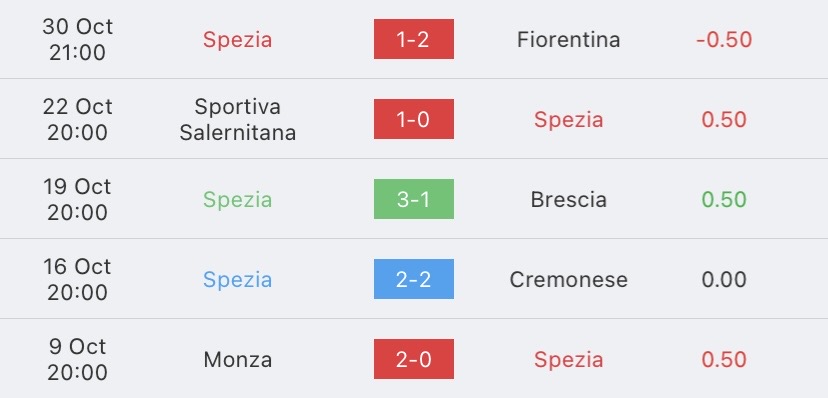
Task: Select the -0.50 handicap value
Action: 724,40
